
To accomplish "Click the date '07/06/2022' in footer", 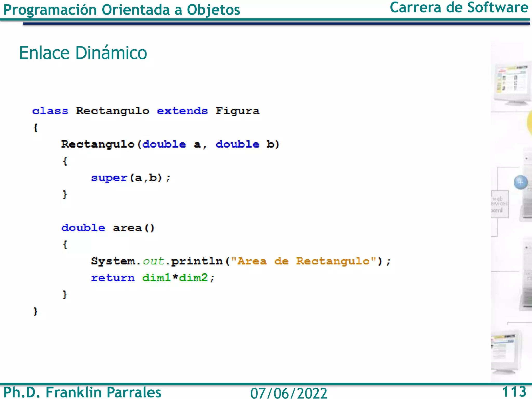I will pos(289,393).
